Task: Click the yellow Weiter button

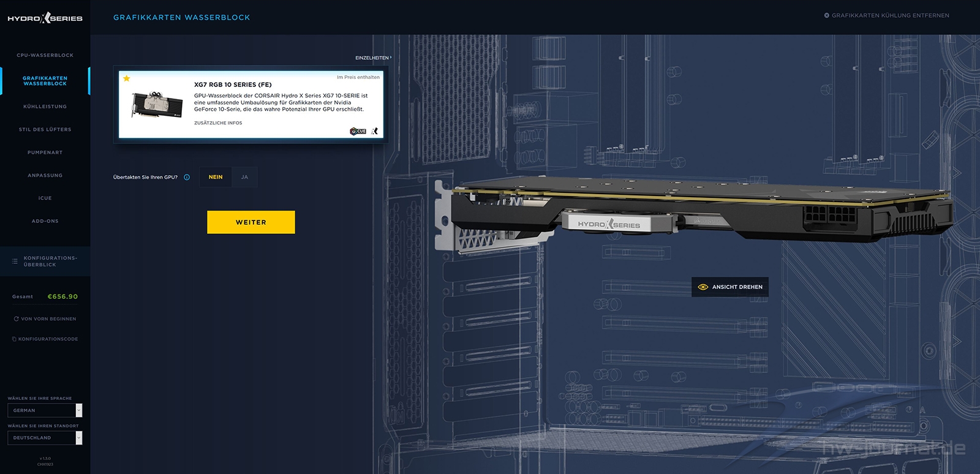Action: (251, 222)
